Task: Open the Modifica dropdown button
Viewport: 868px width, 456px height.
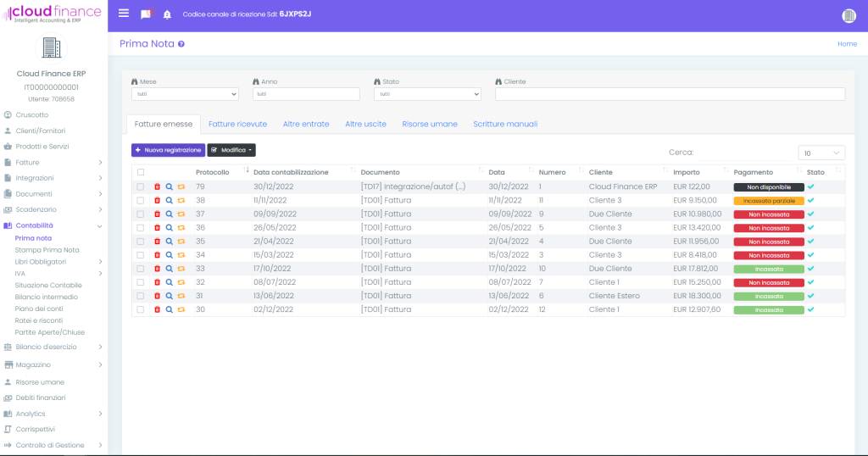Action: coord(231,150)
